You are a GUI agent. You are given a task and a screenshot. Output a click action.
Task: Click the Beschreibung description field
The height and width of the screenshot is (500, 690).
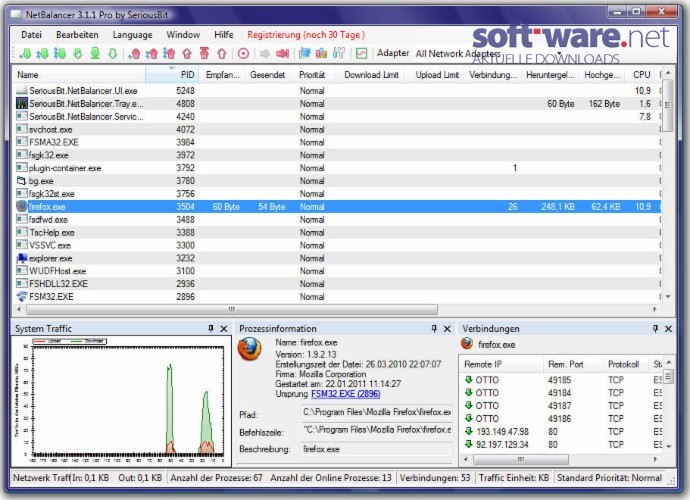tap(377, 449)
